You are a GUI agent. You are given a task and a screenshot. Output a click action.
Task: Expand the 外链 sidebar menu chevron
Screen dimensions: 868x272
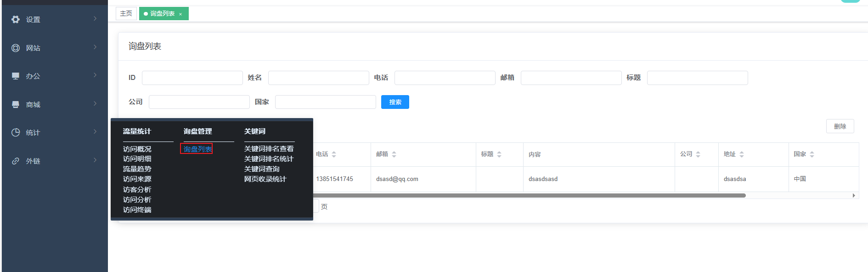(95, 160)
